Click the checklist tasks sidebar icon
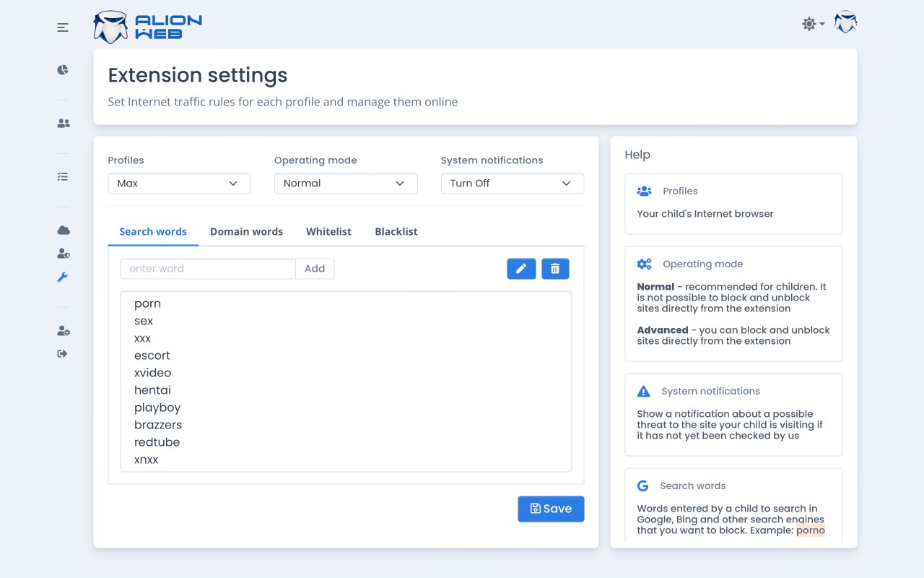This screenshot has width=924, height=578. pyautogui.click(x=63, y=176)
